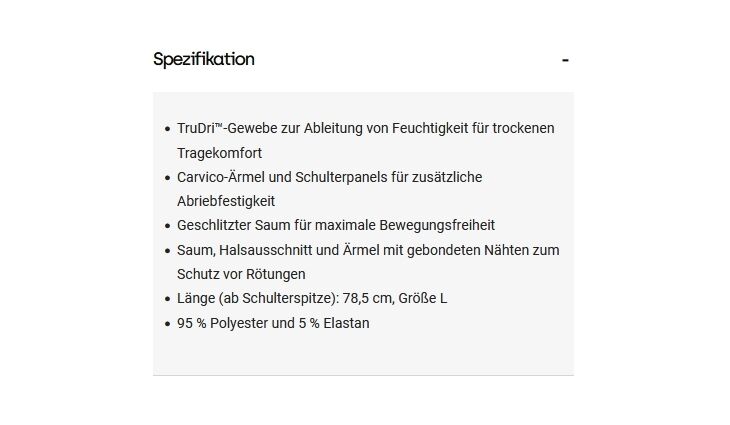Click bullet dot before Saum, Halsausschnitt line
The height and width of the screenshot is (425, 730).
pyautogui.click(x=166, y=251)
